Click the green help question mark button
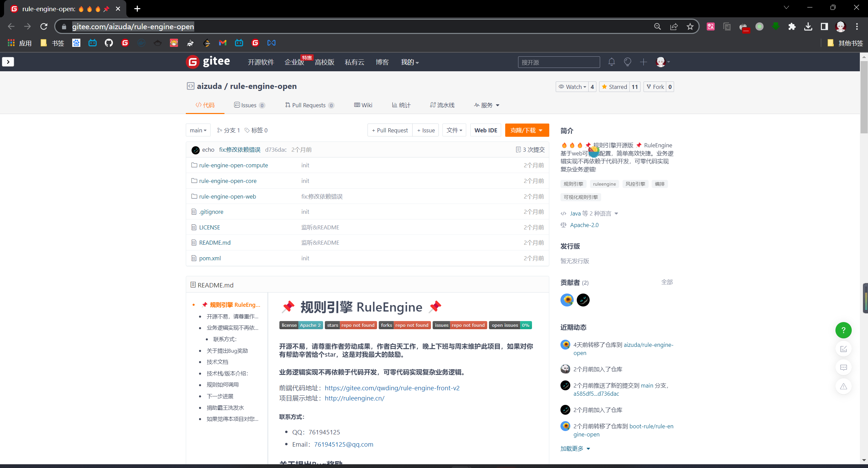Viewport: 868px width, 468px height. [843, 330]
